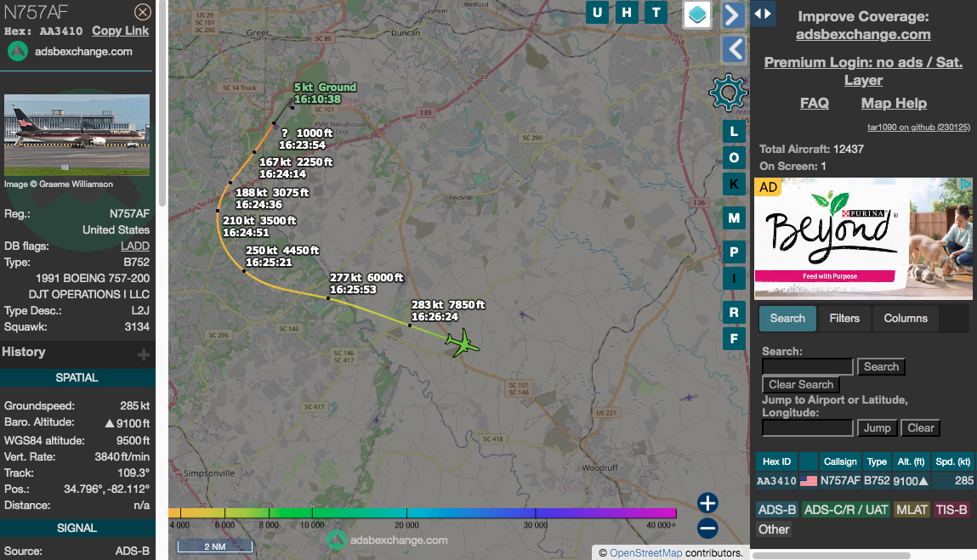Image resolution: width=977 pixels, height=560 pixels.
Task: Toggle the M map option button
Action: tap(734, 218)
